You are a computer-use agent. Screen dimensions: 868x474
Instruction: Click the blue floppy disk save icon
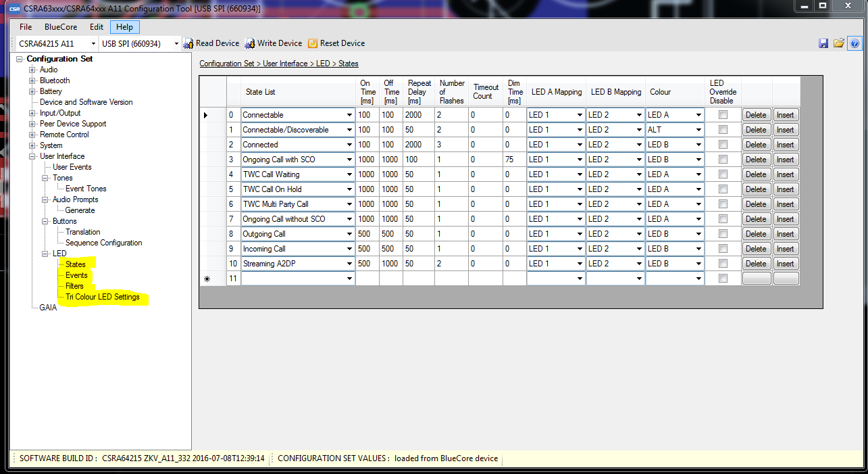coord(823,43)
